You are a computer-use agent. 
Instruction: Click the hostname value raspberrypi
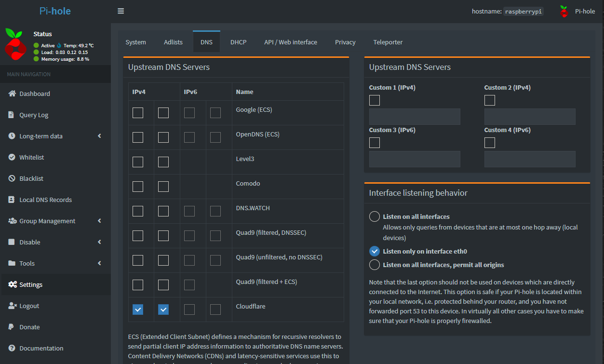pos(523,12)
